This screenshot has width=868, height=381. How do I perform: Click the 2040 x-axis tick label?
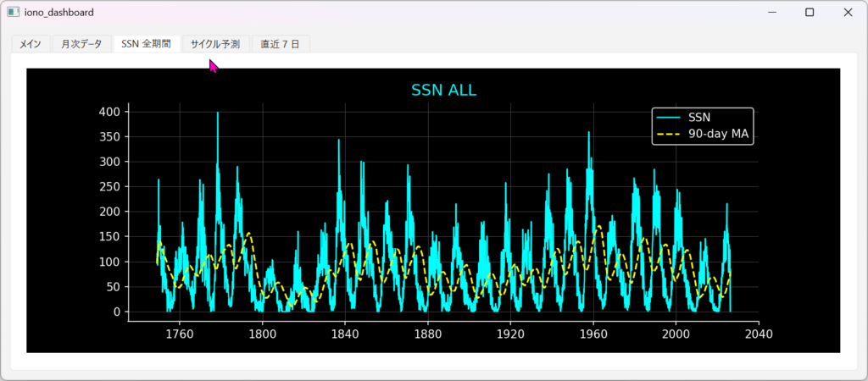click(758, 334)
